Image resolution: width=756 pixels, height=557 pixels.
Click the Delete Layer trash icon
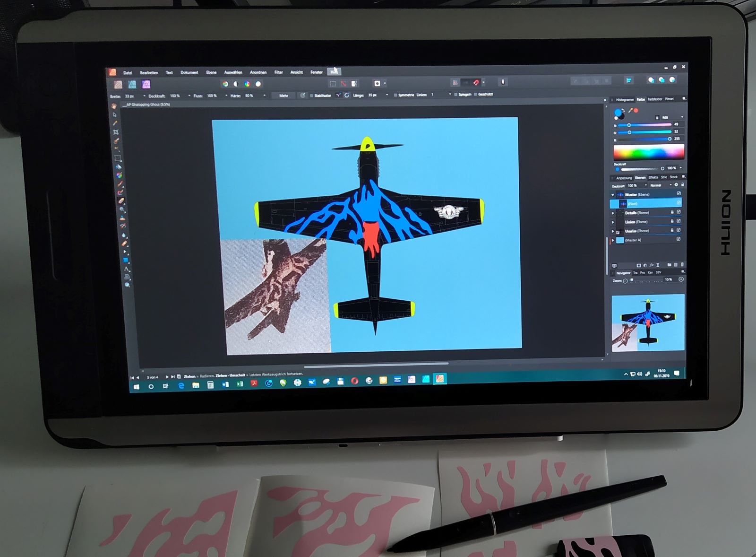(682, 265)
